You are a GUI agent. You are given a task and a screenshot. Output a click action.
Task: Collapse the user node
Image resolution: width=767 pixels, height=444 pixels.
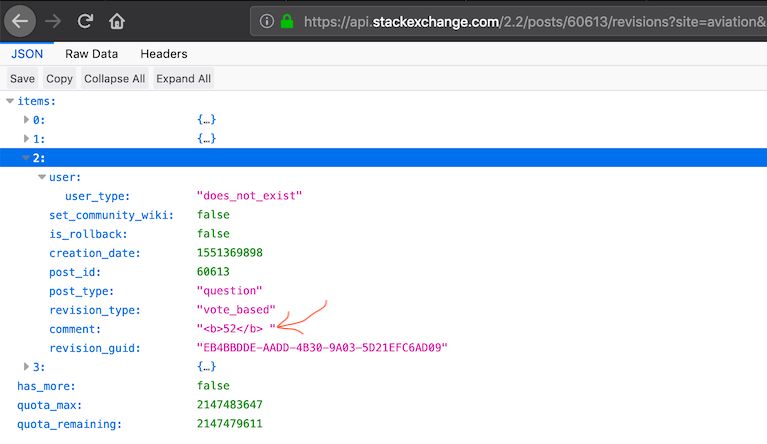42,177
